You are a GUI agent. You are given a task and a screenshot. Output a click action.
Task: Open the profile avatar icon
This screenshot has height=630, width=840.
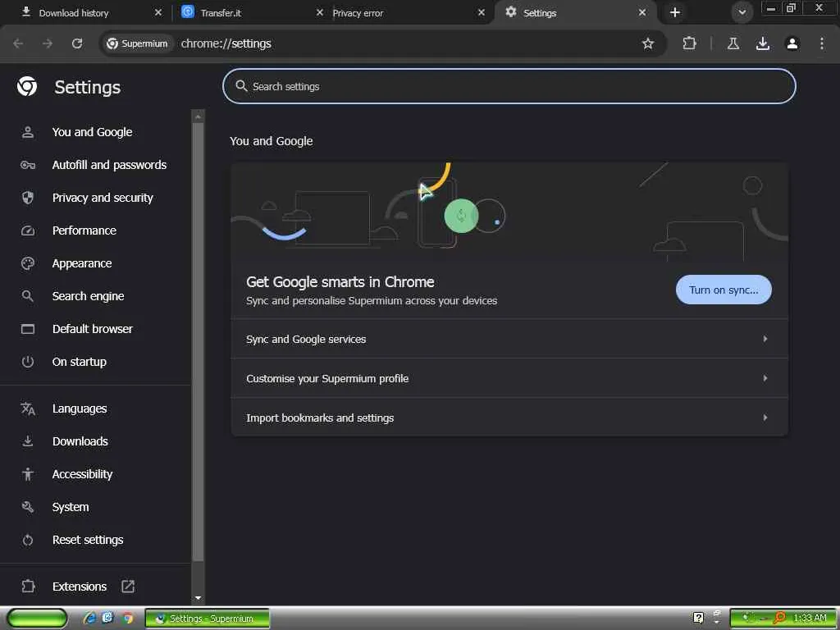[x=792, y=43]
